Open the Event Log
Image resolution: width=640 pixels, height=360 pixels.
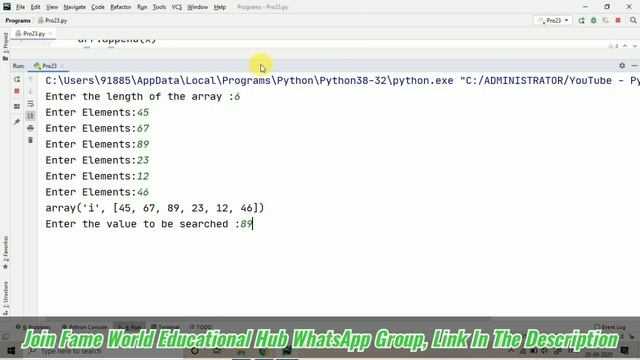pos(610,327)
